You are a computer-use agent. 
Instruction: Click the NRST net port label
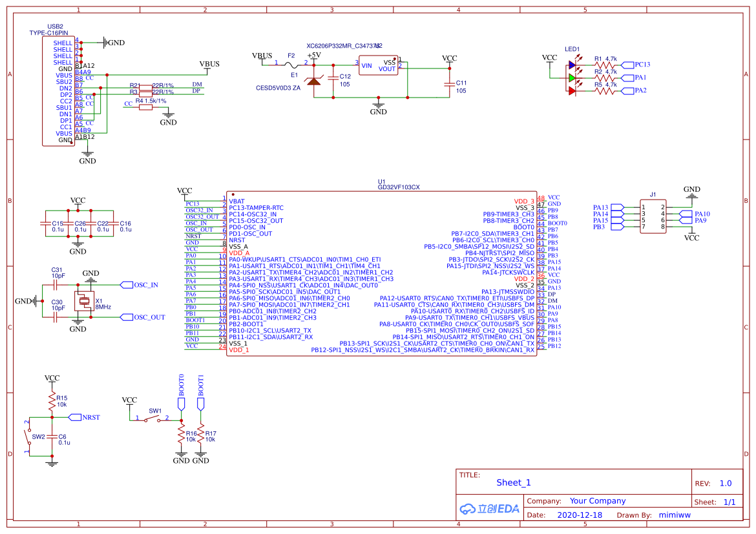point(85,417)
